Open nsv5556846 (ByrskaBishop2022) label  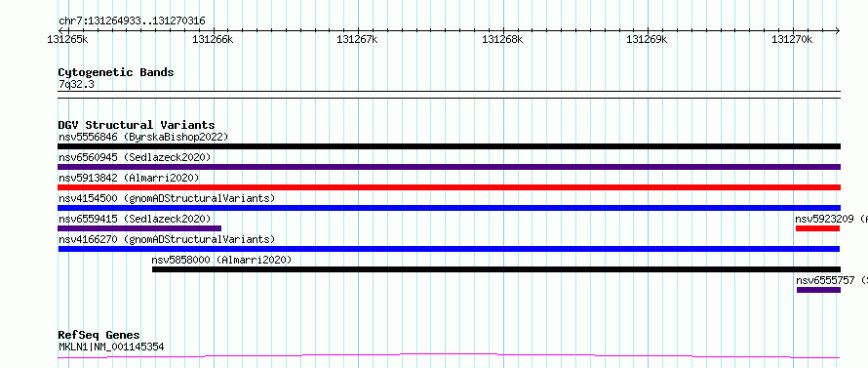point(143,137)
